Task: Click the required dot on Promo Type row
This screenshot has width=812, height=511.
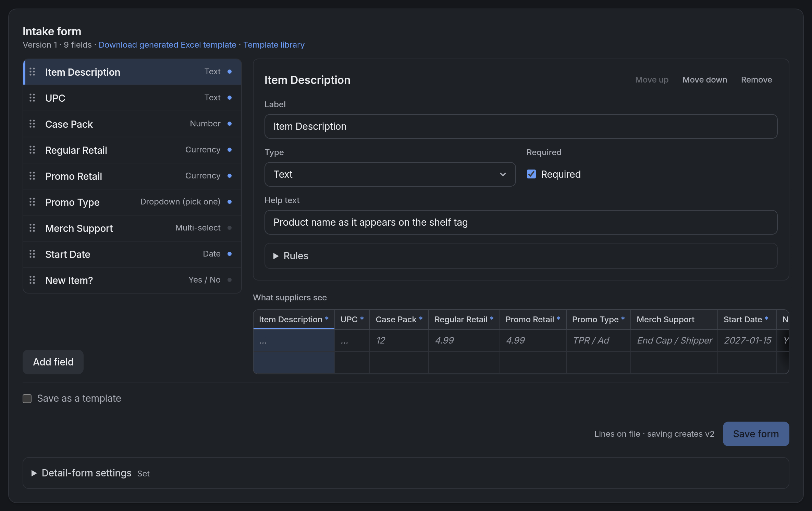Action: click(x=230, y=202)
